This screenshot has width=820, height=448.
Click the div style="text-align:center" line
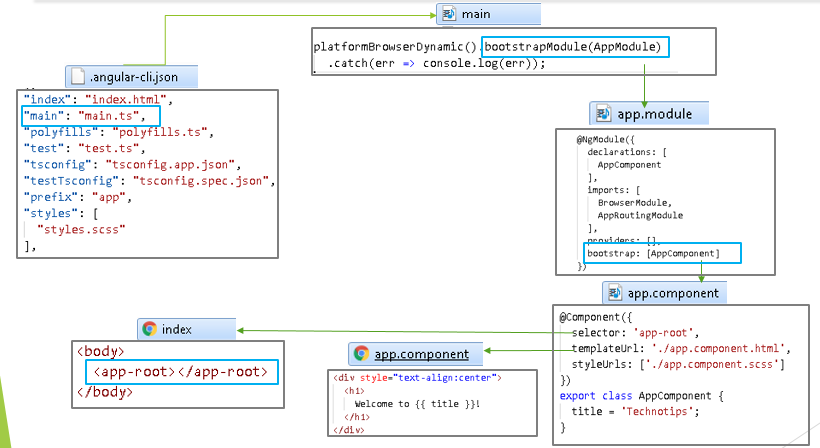(417, 377)
